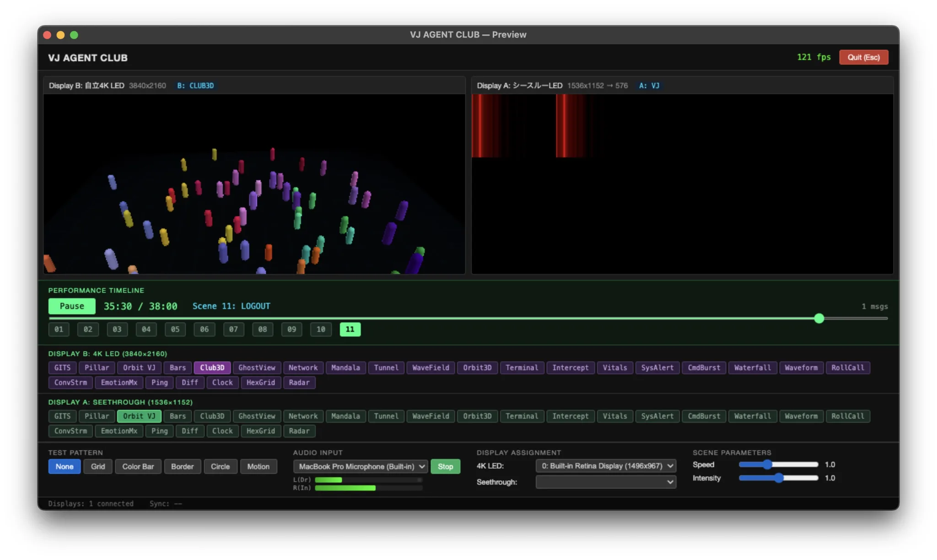Stop the audio input

coord(445,467)
